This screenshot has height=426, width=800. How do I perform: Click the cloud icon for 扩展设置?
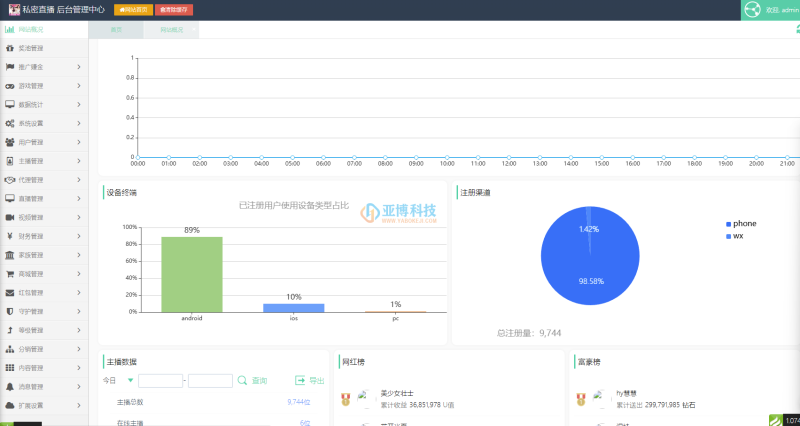pyautogui.click(x=9, y=406)
